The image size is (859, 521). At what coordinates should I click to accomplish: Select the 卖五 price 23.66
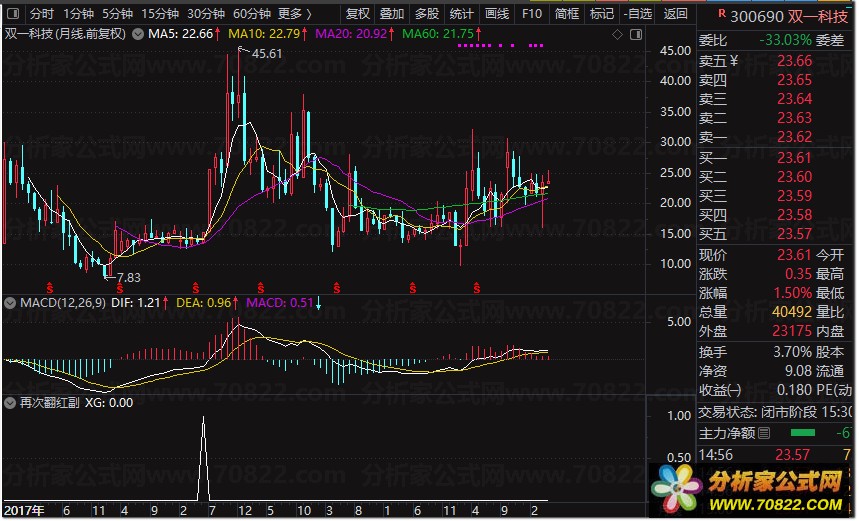pos(794,61)
